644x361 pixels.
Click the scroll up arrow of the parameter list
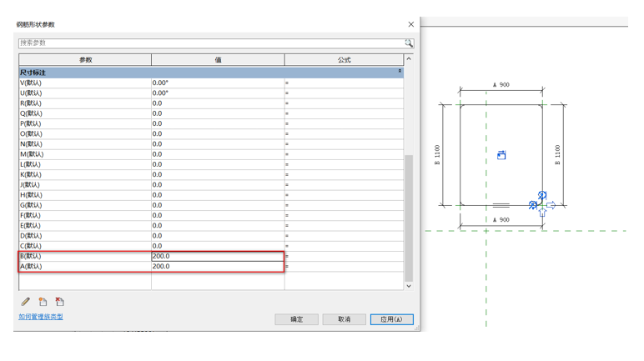[409, 60]
